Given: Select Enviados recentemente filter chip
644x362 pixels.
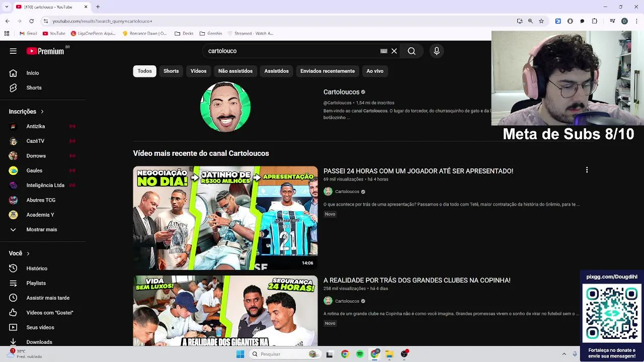Looking at the screenshot, I should coord(328,71).
